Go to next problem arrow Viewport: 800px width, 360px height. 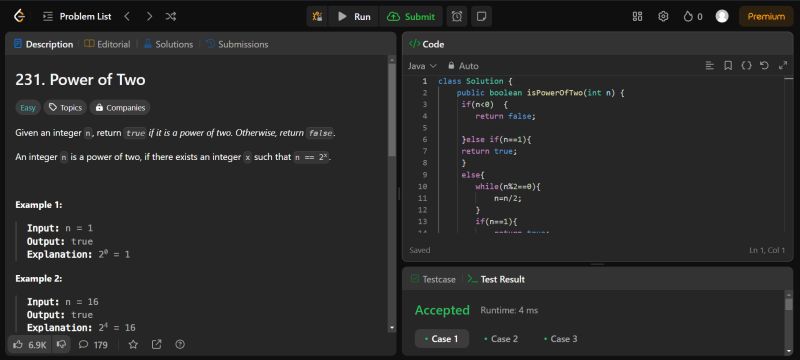coord(149,16)
